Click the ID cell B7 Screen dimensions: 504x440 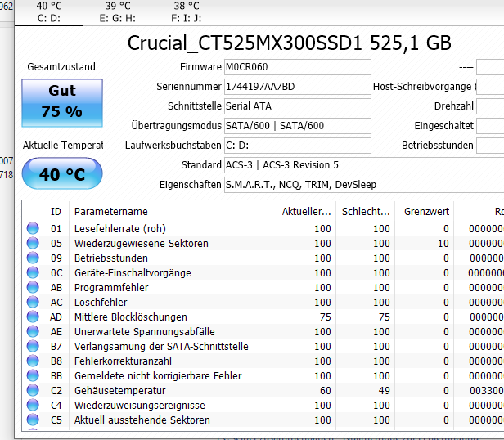pyautogui.click(x=56, y=347)
